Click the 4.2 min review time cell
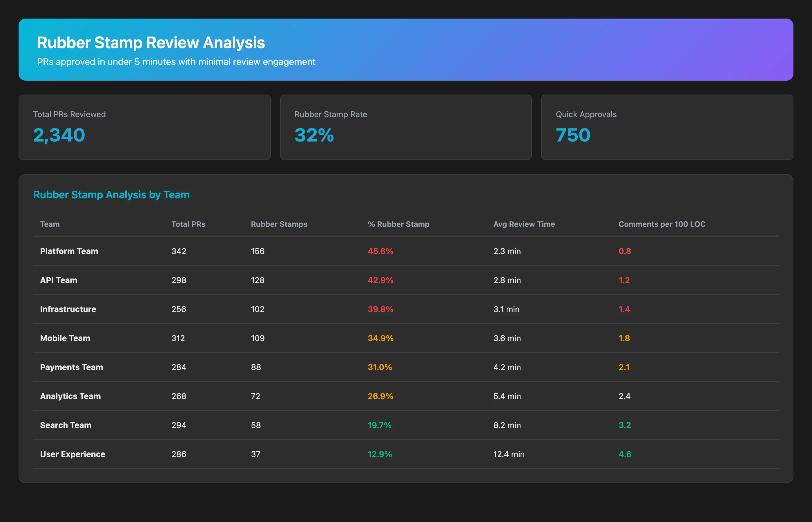Screen dimensions: 812x522 [507, 367]
